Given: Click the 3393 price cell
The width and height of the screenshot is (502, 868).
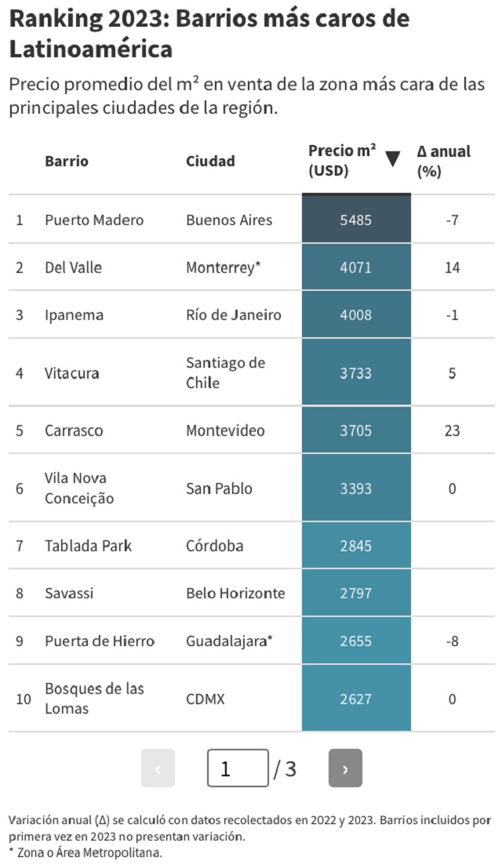Looking at the screenshot, I should pos(356,488).
